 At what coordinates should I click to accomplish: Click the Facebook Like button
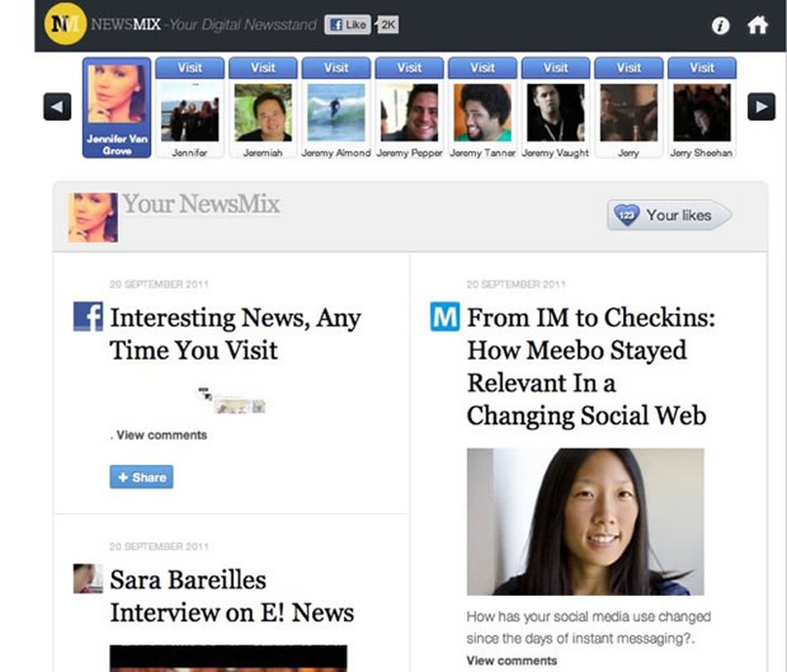347,25
